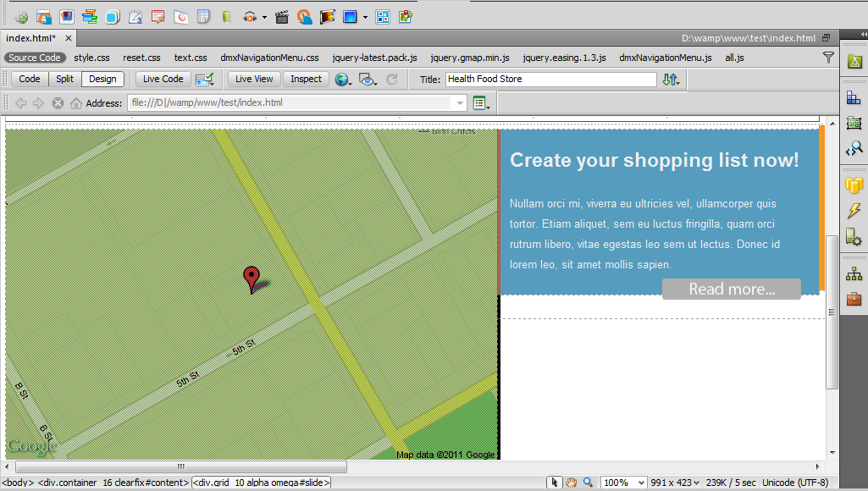Open the 991 x 423 window size menu
This screenshot has height=491, width=868.
click(x=675, y=483)
